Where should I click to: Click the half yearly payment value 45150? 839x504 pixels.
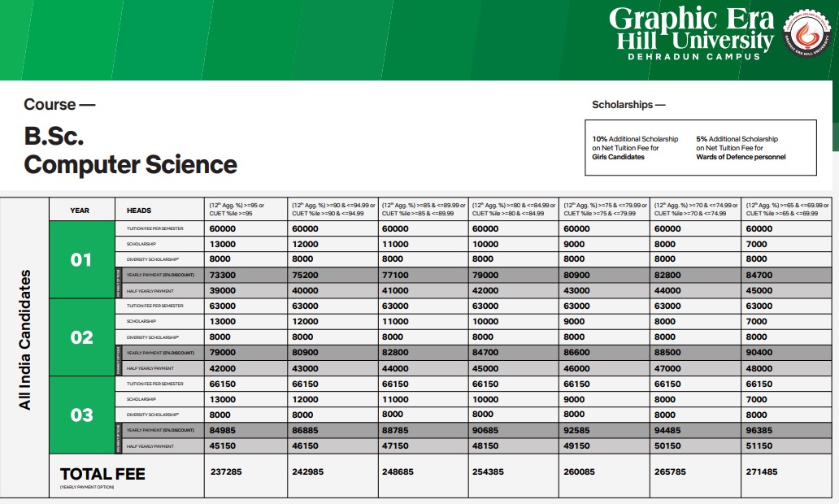[223, 445]
